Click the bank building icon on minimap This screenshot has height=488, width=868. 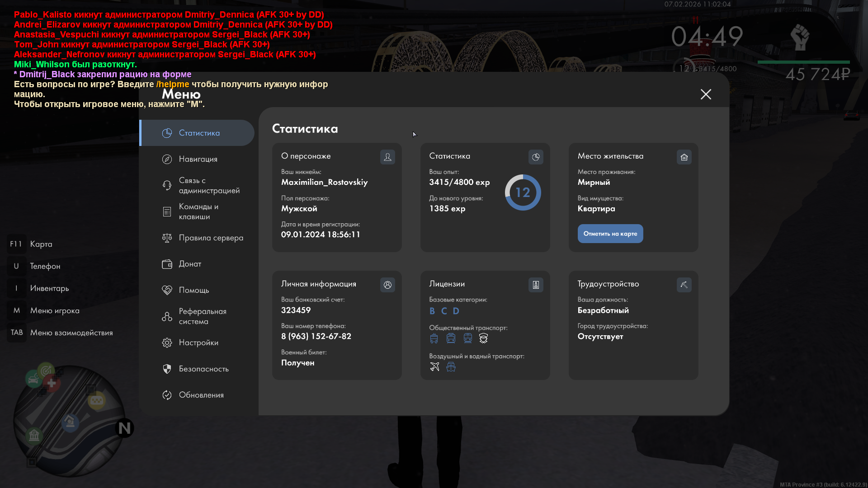pyautogui.click(x=34, y=436)
